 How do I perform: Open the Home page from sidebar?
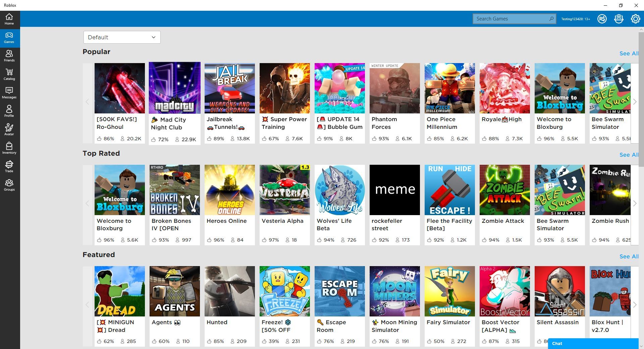[9, 19]
